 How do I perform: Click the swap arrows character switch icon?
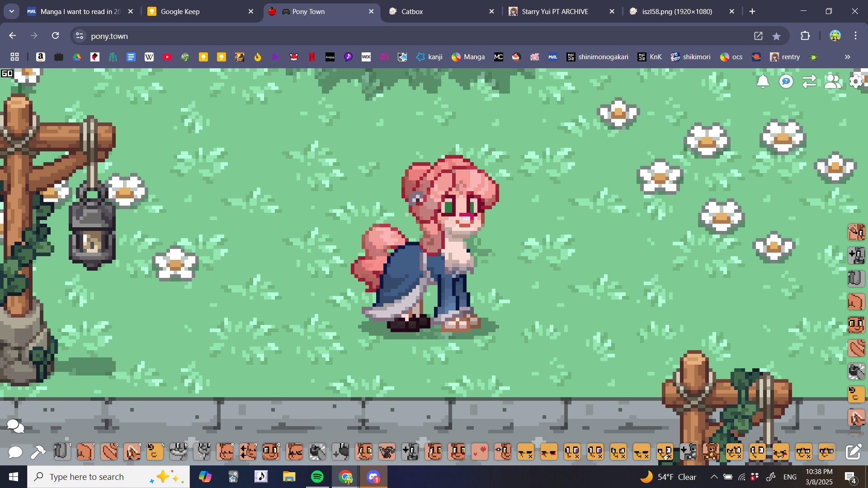pyautogui.click(x=809, y=81)
